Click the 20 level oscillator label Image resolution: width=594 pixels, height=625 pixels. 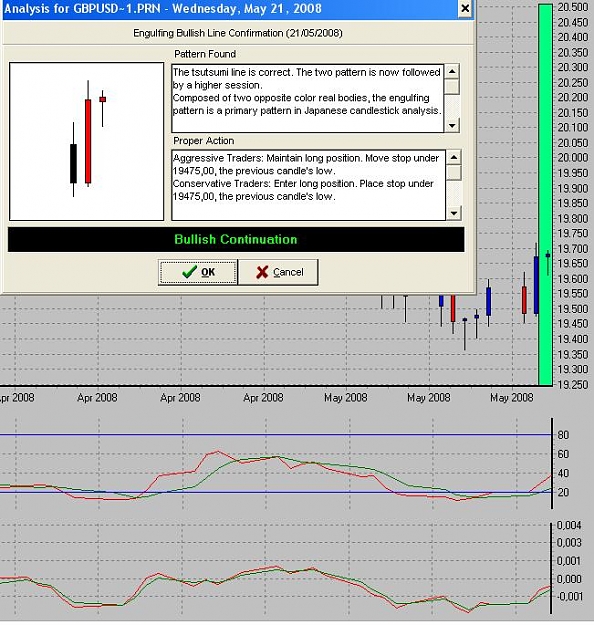[x=563, y=492]
